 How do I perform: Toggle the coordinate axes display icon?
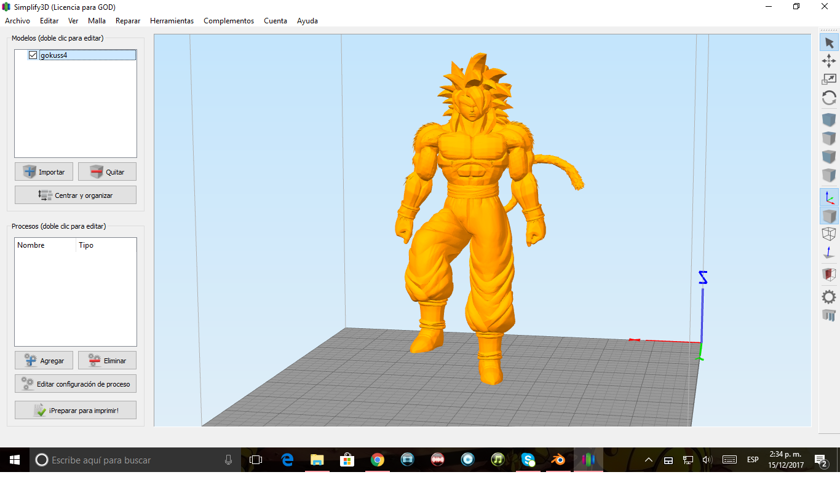[x=829, y=197]
